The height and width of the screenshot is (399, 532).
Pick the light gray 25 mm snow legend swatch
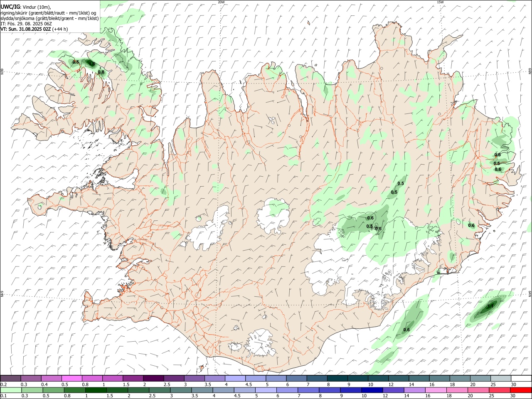tap(500, 378)
